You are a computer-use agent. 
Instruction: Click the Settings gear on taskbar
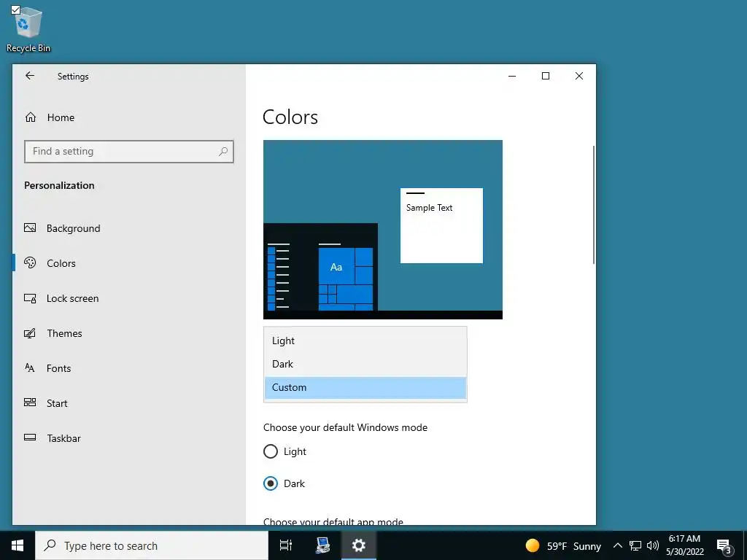359,545
